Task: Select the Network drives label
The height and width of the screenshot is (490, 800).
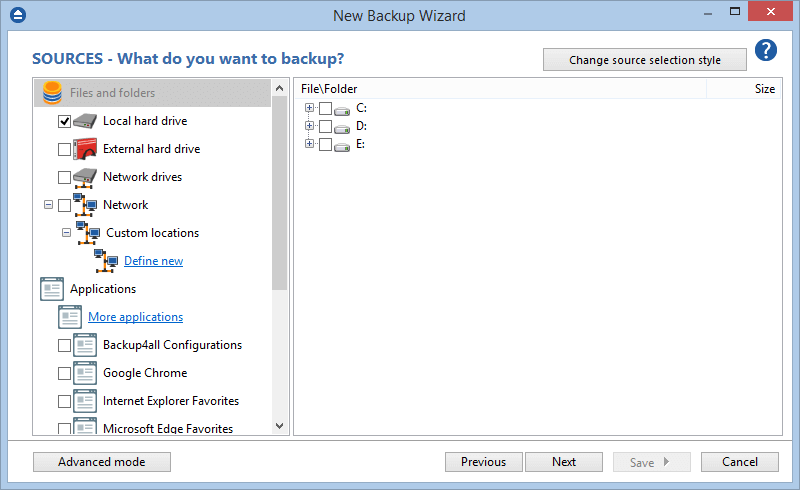Action: (x=142, y=177)
